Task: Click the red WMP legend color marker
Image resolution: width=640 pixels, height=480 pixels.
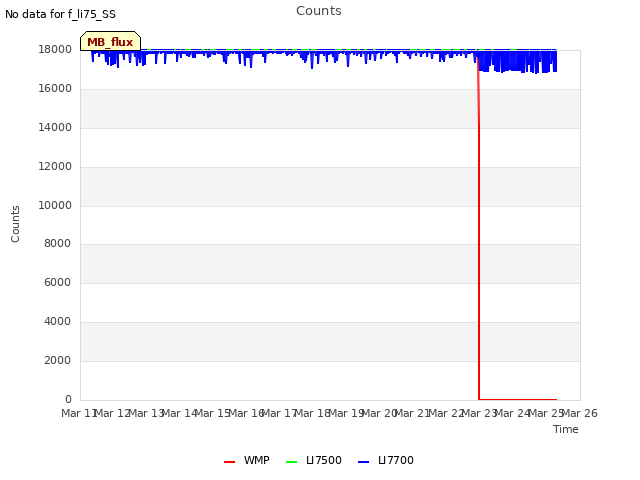Action: (229, 462)
